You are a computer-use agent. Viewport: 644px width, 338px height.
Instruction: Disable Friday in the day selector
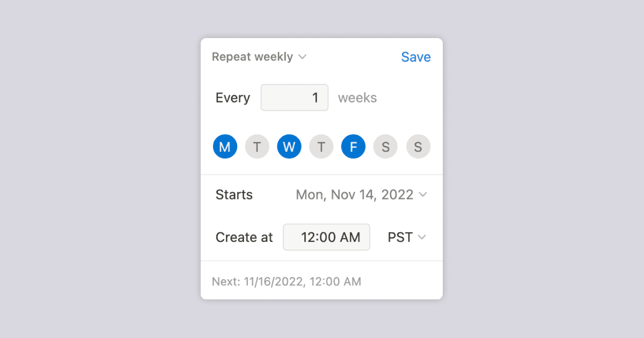353,146
